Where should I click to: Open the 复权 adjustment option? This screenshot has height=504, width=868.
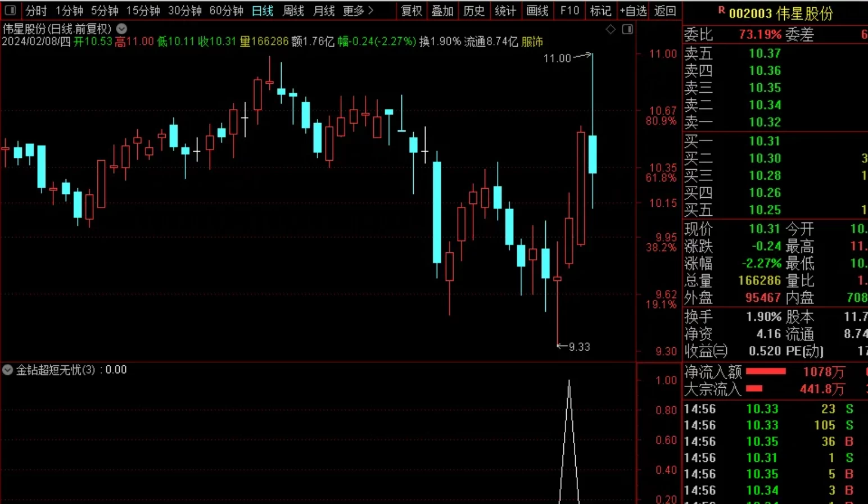point(412,11)
